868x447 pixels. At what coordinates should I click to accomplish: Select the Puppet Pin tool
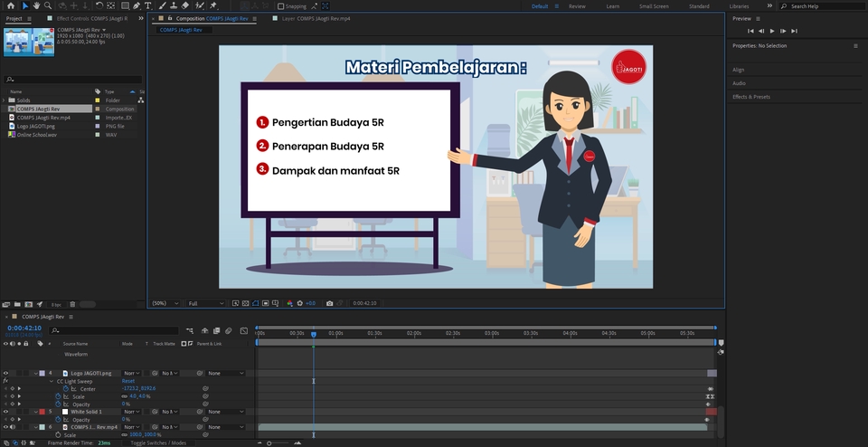(x=212, y=5)
